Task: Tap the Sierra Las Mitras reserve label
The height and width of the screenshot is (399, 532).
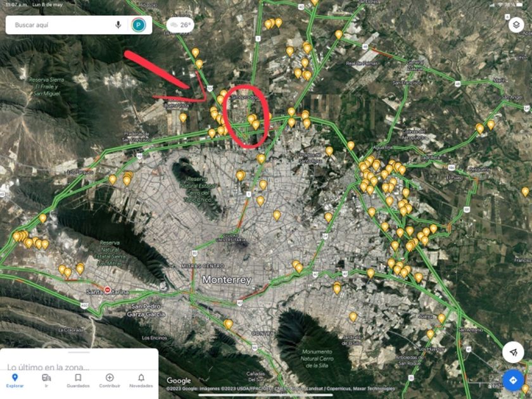Action: 109,253
